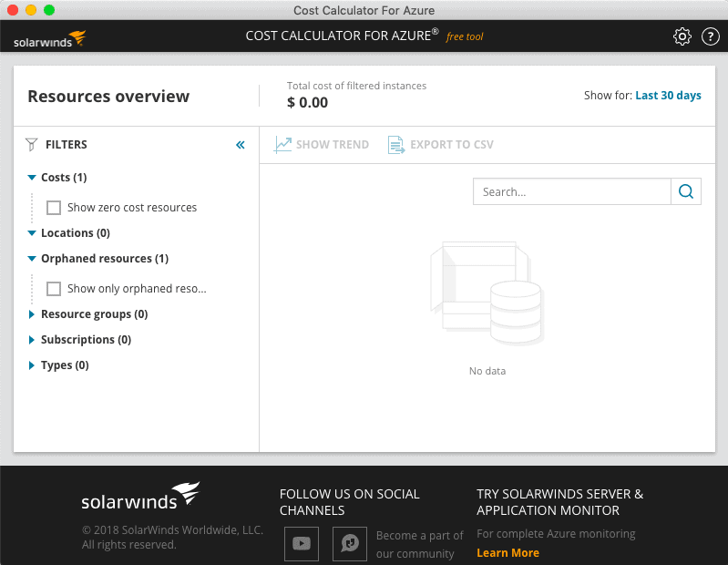The image size is (728, 565).
Task: Click the Export to CSV document icon
Action: 396,145
